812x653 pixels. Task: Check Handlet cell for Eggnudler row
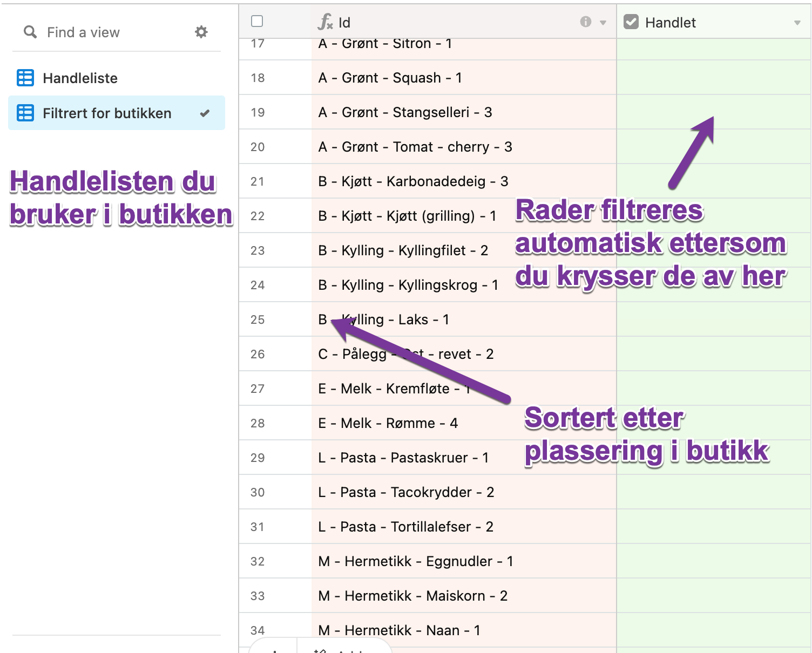[x=714, y=561]
